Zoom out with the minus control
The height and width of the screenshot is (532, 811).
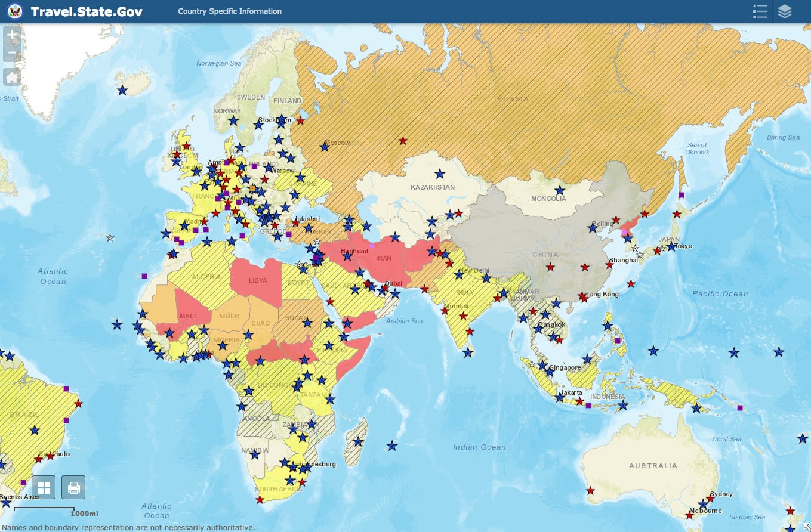11,52
